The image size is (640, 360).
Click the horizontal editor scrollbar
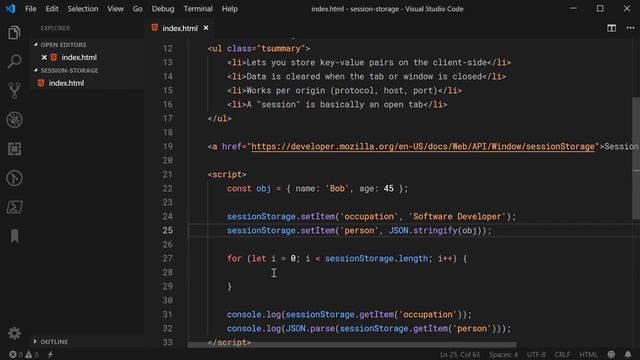click(x=352, y=345)
